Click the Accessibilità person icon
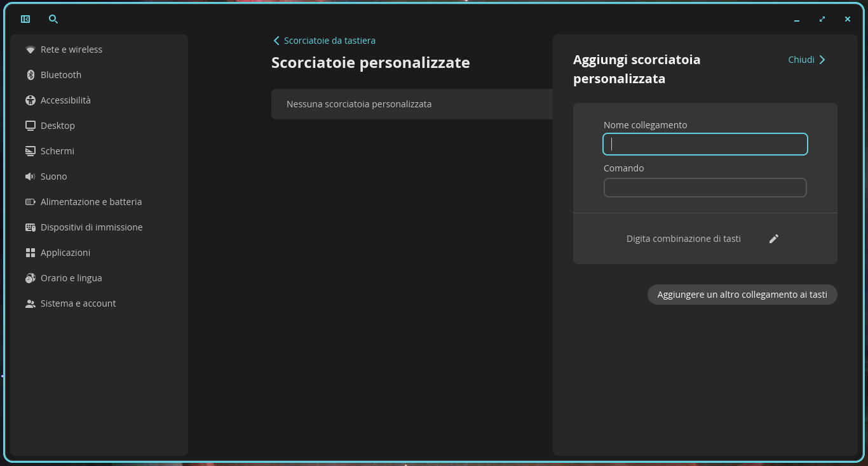Viewport: 868px width, 466px height. point(31,100)
